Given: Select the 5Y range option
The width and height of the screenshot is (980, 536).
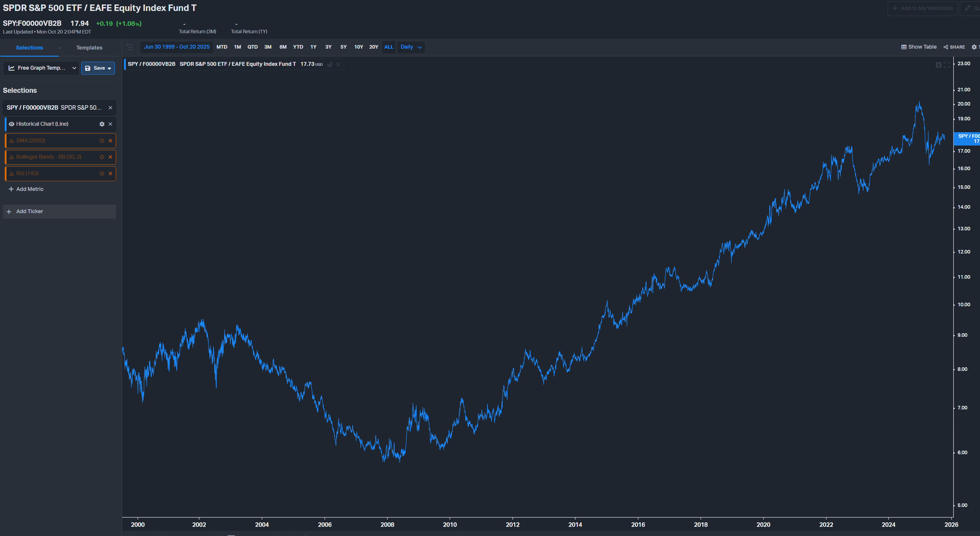Looking at the screenshot, I should [343, 47].
